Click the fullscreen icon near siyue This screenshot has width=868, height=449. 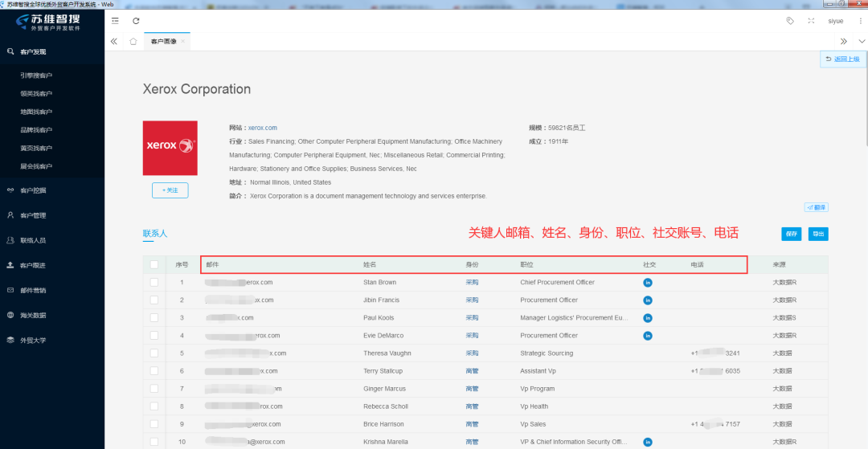(x=811, y=21)
